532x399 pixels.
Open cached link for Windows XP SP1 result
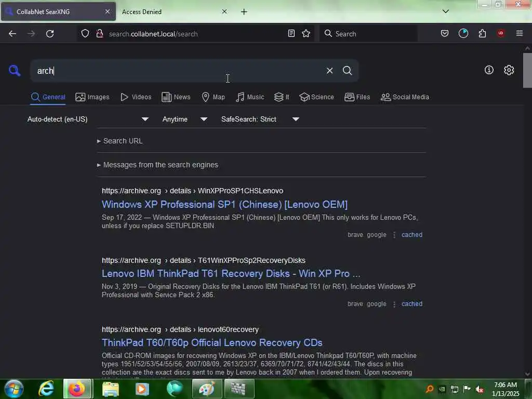(x=412, y=235)
